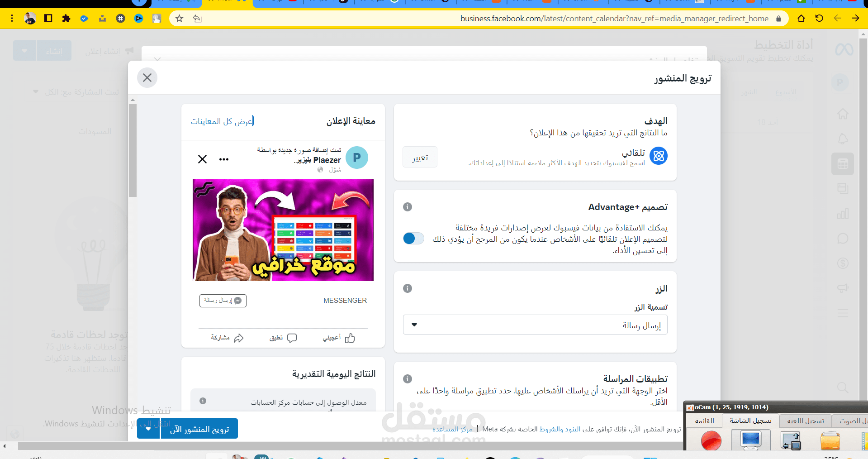Screen dimensions: 868x459
Task: Open البنود والشروط link
Action: 560,429
